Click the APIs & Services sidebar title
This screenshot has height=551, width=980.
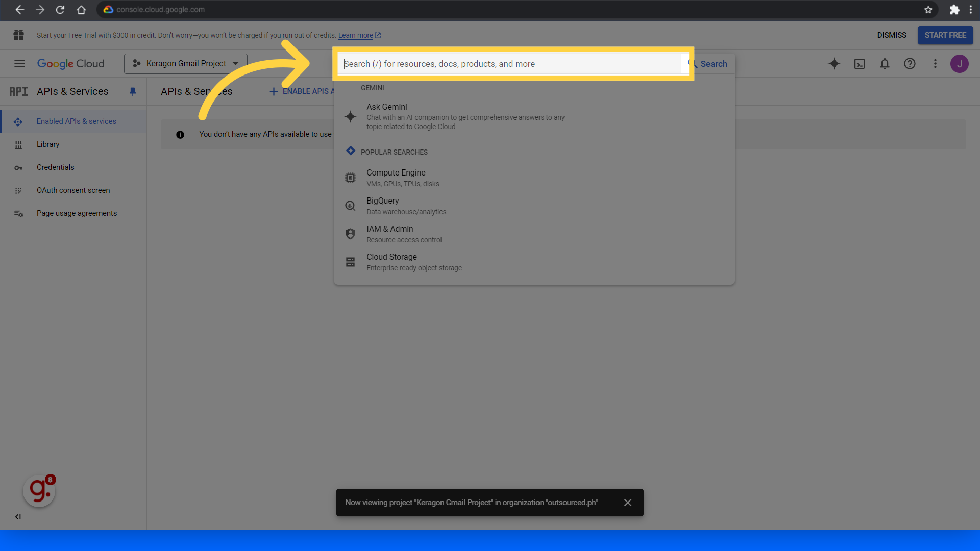pos(72,91)
